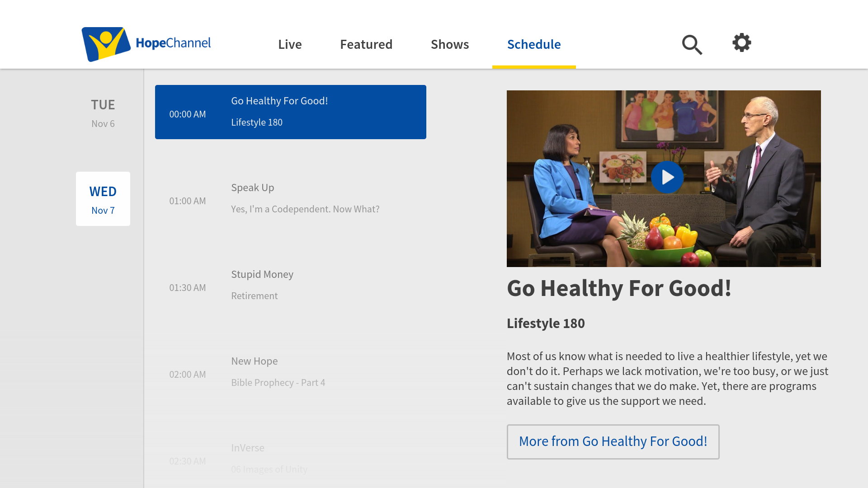Open settings via gear icon

pos(741,43)
